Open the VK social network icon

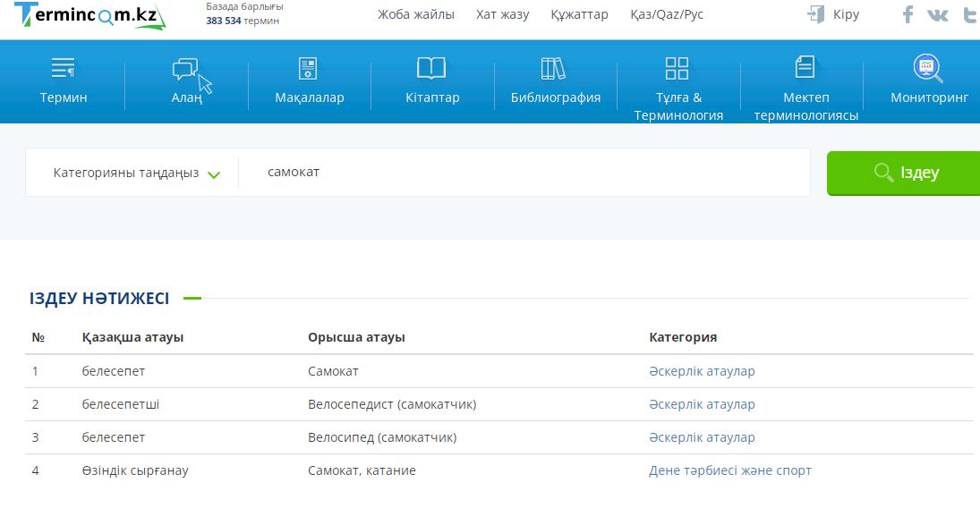(x=938, y=14)
